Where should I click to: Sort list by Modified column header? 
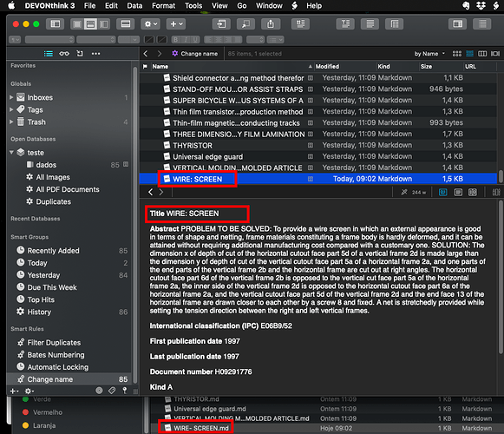coord(327,67)
